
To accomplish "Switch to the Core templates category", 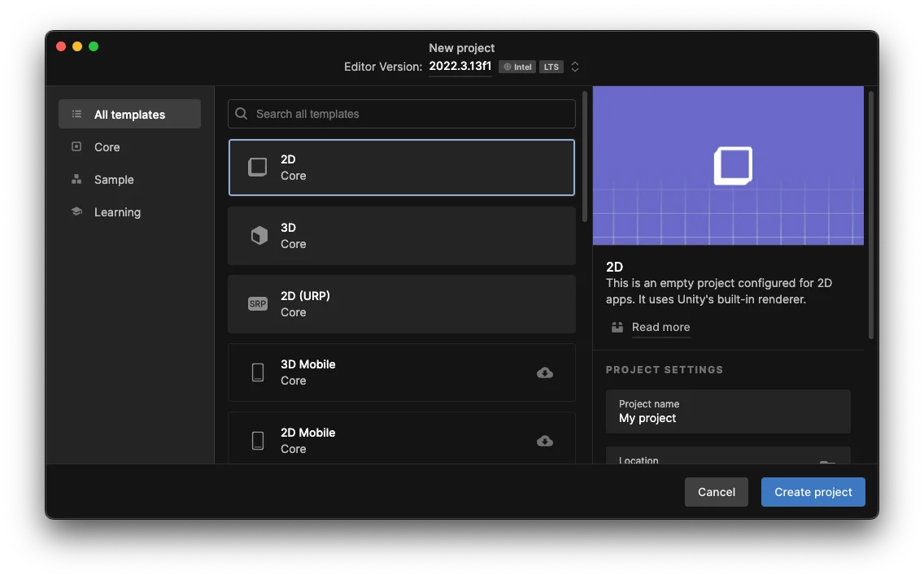I will coord(107,147).
